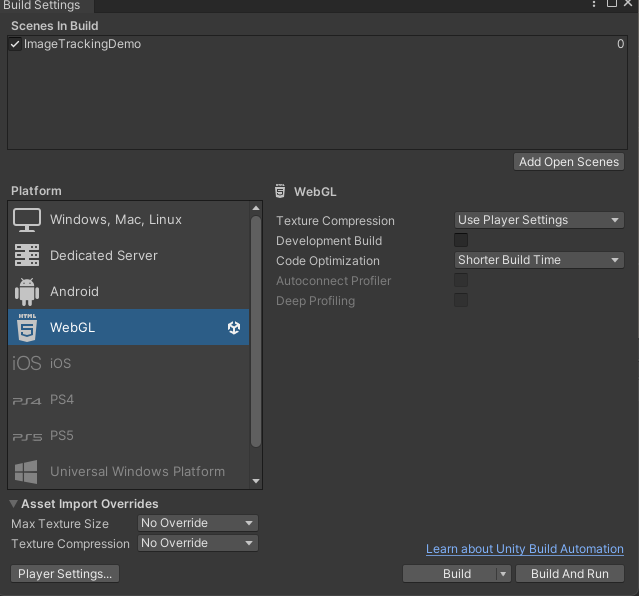Click the Windows, Mac, Linux monitor icon
Image resolution: width=639 pixels, height=596 pixels.
[x=27, y=219]
